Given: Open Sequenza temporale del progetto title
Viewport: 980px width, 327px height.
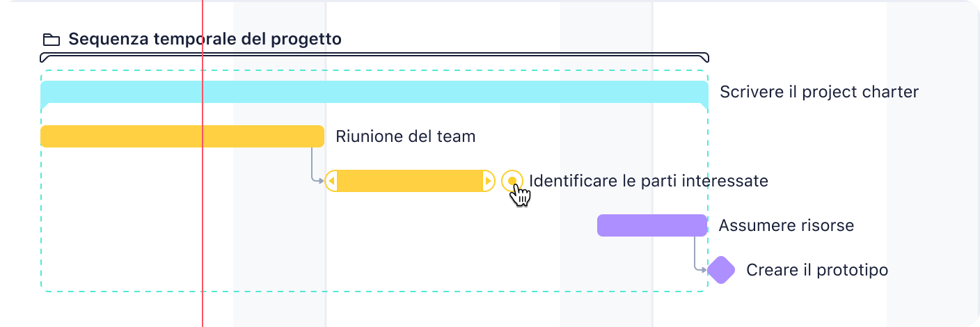Looking at the screenshot, I should [x=205, y=39].
